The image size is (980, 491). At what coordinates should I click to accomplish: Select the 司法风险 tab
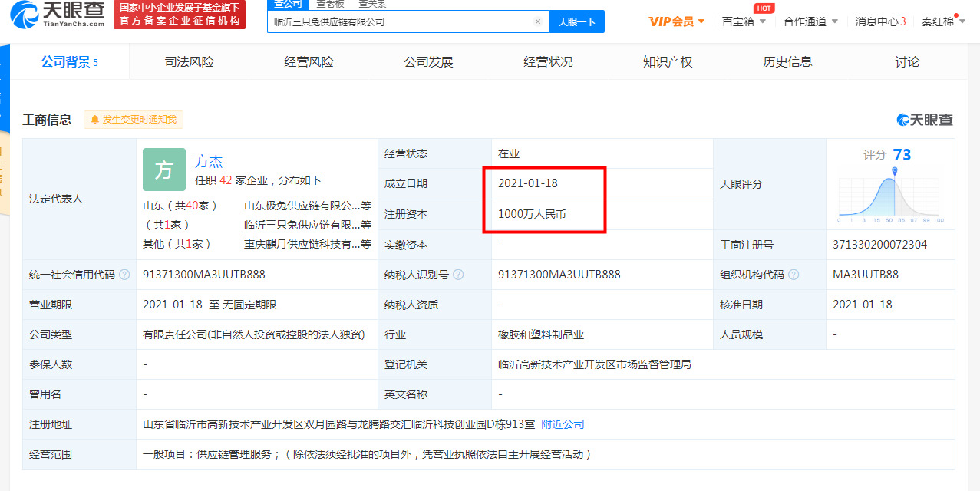pos(189,62)
